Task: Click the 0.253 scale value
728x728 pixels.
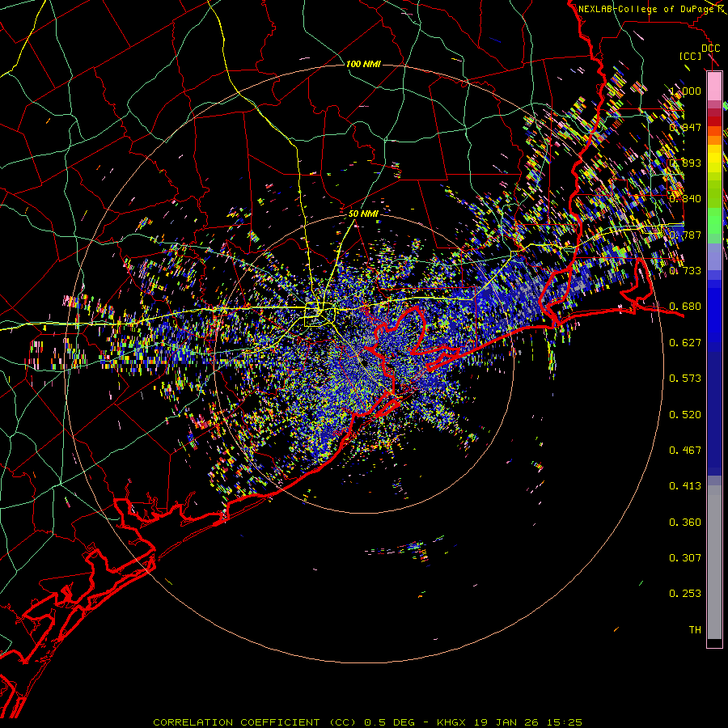Action: pos(685,594)
